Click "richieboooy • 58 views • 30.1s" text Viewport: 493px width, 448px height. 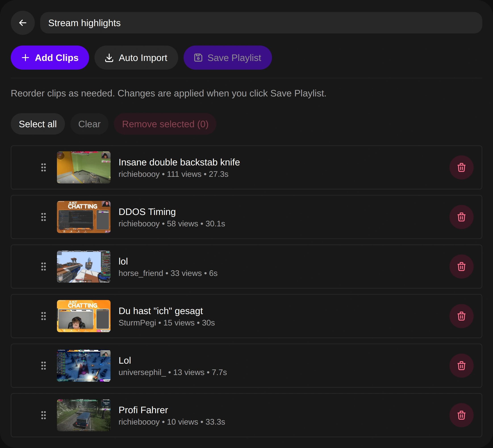pos(172,224)
